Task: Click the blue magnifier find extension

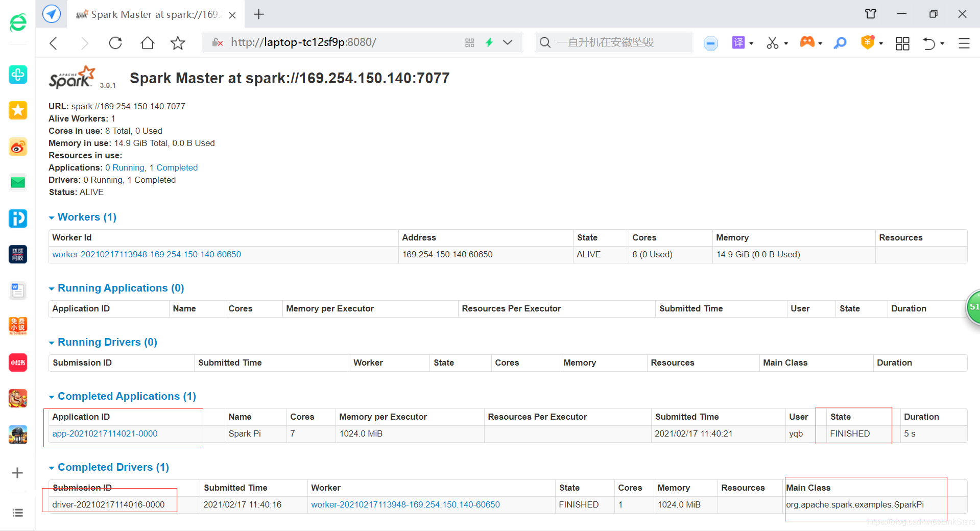Action: pyautogui.click(x=840, y=43)
